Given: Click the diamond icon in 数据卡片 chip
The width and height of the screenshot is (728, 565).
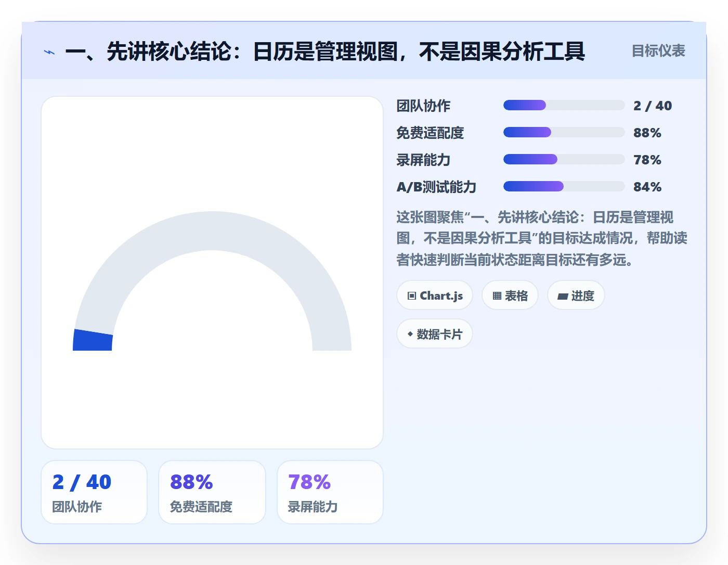Looking at the screenshot, I should [410, 334].
